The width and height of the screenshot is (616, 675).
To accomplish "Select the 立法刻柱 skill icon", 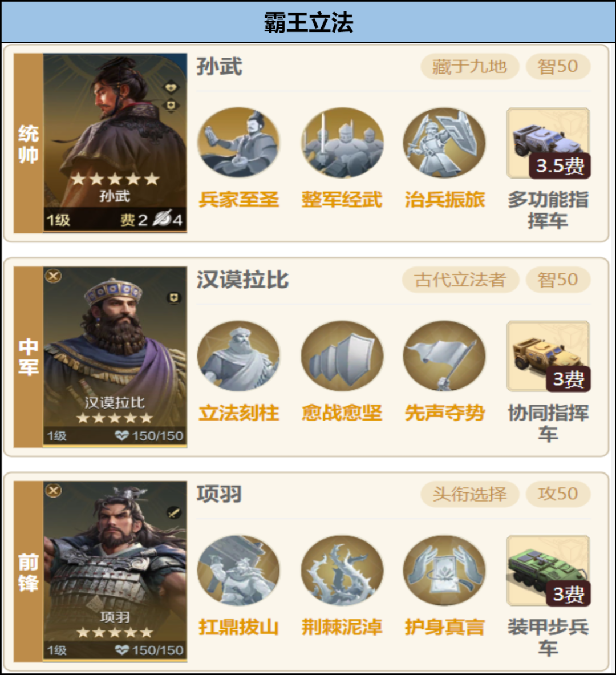I will (x=238, y=356).
